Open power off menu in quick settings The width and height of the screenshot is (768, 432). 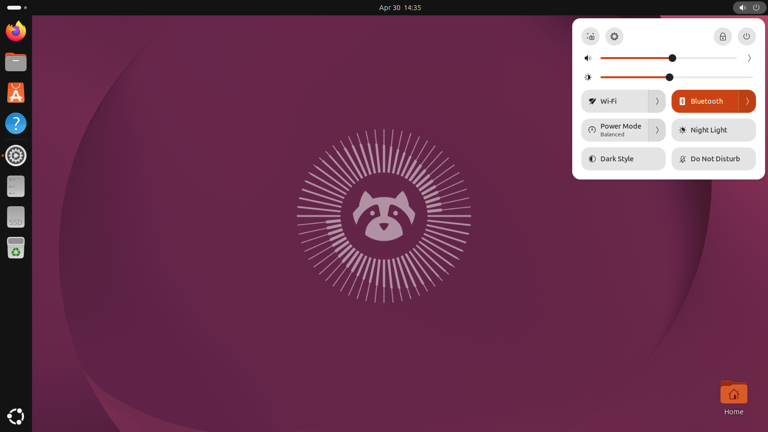coord(746,37)
